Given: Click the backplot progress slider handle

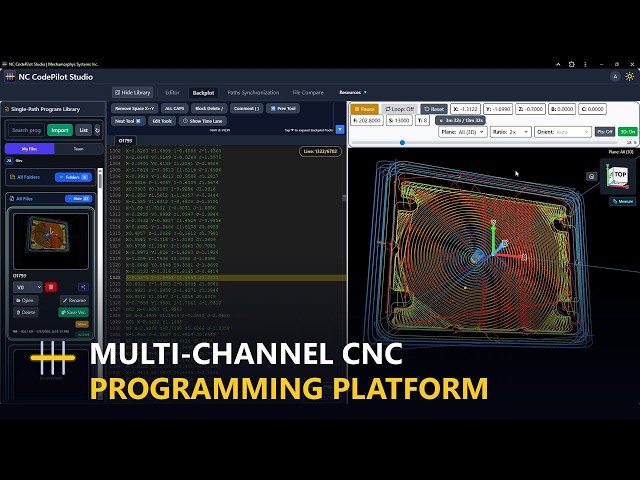Looking at the screenshot, I should (402, 142).
